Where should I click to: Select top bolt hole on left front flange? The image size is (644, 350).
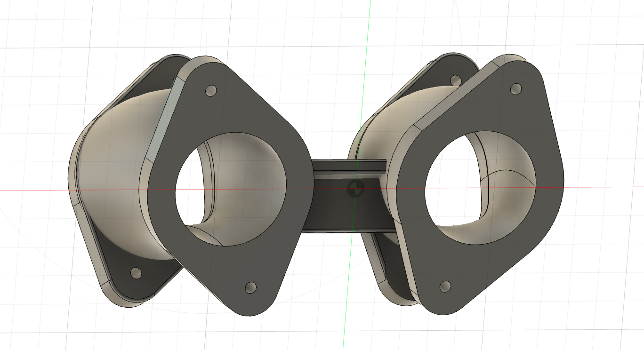click(x=211, y=90)
